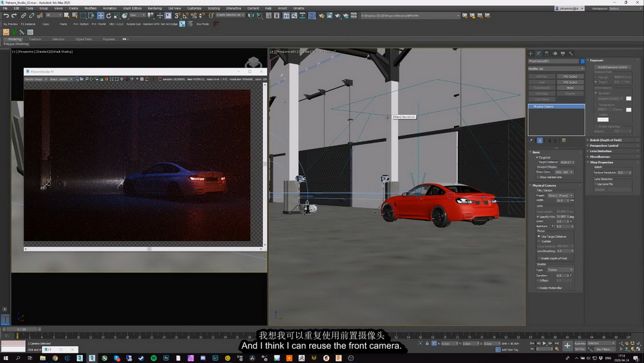Viewport: 644px width, 363px height.
Task: Open the film Preset dropdown
Action: (560, 195)
